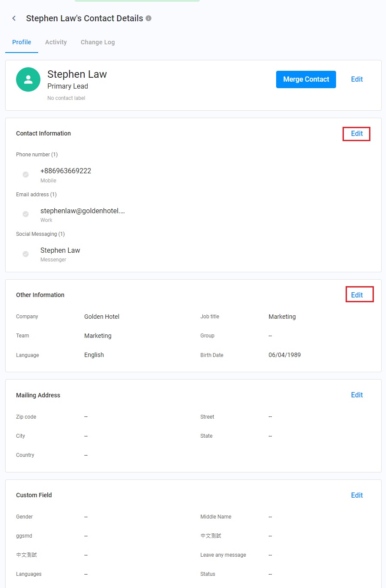386x588 pixels.
Task: Click the Golden Hotel company value
Action: 102,317
